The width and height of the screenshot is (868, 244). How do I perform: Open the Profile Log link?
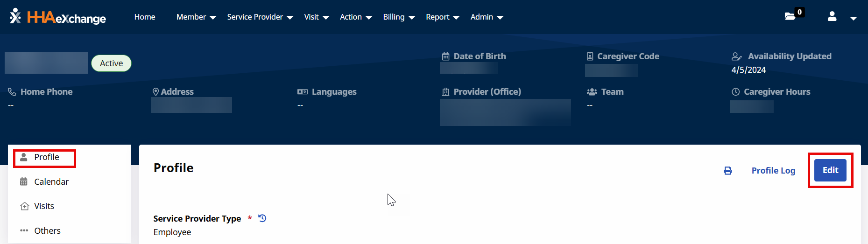pyautogui.click(x=773, y=171)
